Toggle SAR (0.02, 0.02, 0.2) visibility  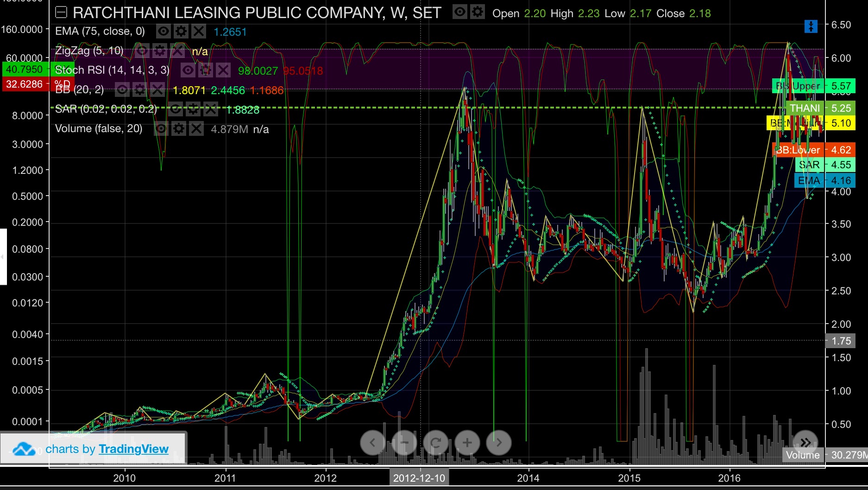coord(176,109)
